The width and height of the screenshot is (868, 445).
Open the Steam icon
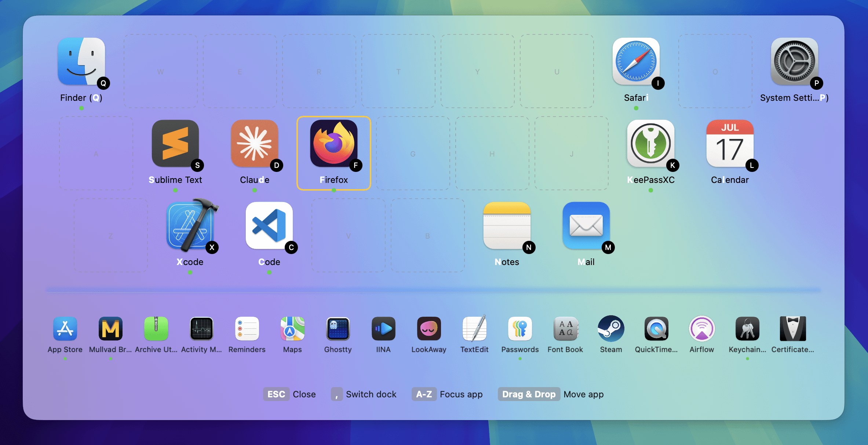pyautogui.click(x=611, y=329)
